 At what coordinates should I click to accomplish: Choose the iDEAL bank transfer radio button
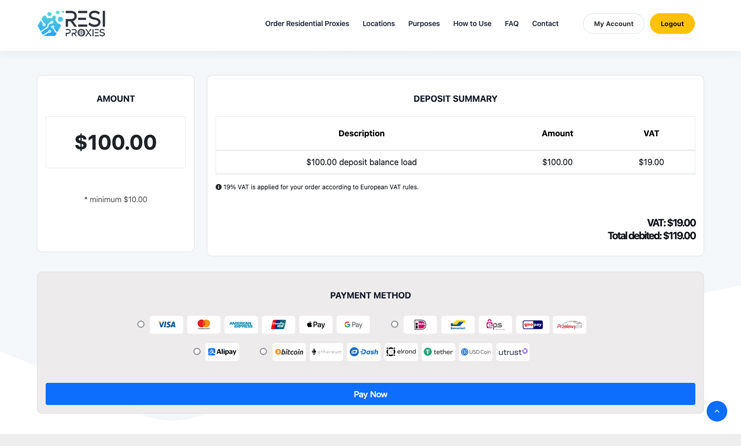pos(395,324)
